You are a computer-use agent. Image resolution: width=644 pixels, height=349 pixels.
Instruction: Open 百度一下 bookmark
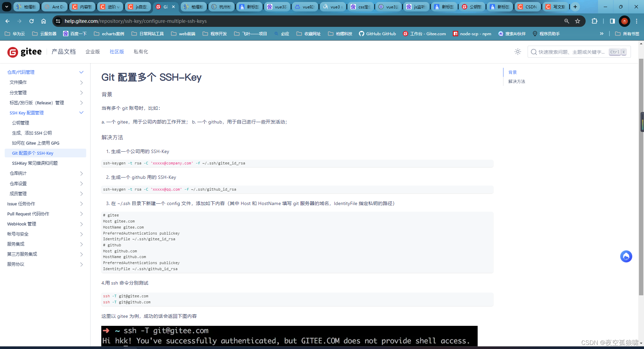pos(75,34)
